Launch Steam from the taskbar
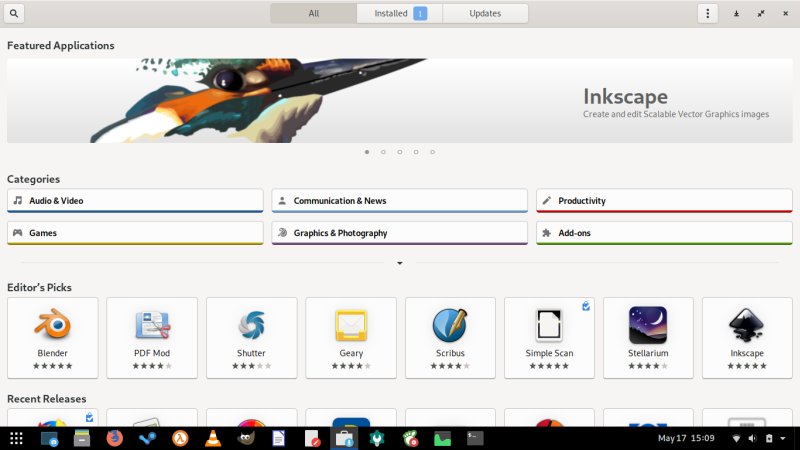Viewport: 800px width, 450px height. [147, 438]
